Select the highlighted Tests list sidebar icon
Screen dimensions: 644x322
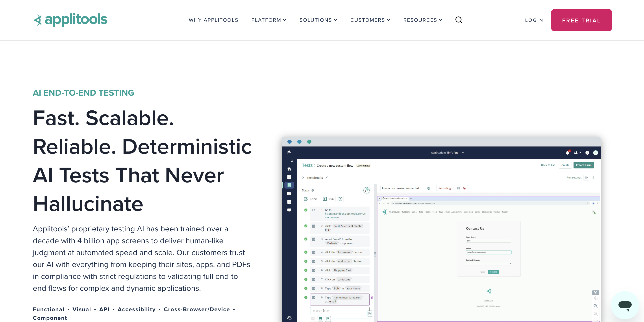tap(289, 185)
